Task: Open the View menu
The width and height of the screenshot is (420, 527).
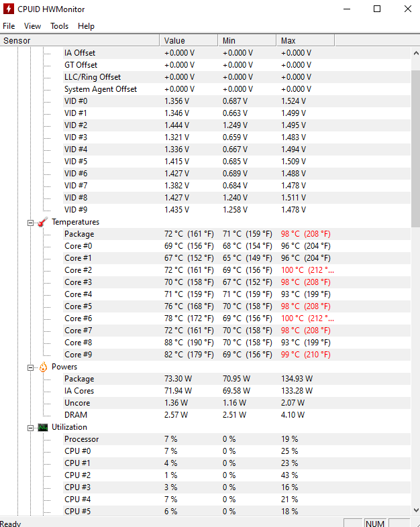Action: [32, 26]
